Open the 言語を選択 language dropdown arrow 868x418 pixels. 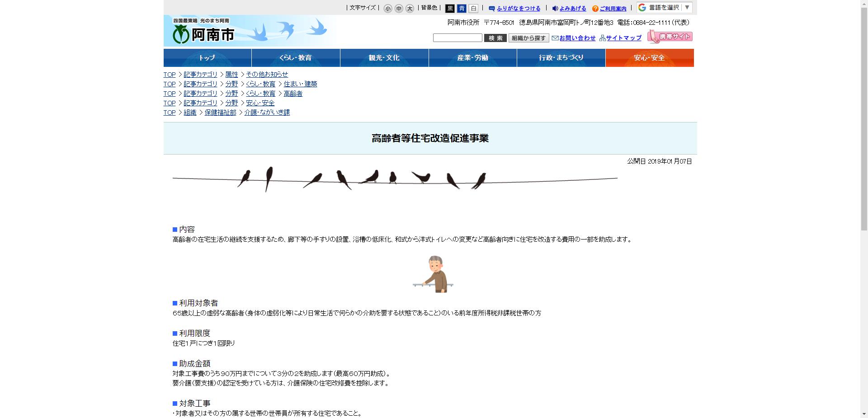click(x=687, y=7)
